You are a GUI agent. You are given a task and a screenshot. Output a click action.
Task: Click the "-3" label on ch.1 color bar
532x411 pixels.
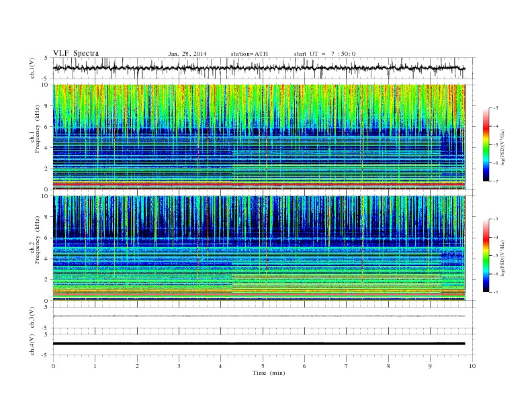[x=495, y=108]
